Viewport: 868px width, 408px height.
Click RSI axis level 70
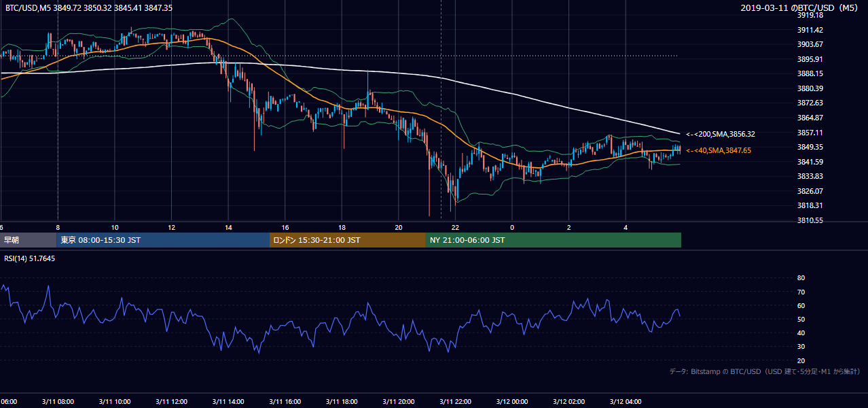click(x=801, y=292)
